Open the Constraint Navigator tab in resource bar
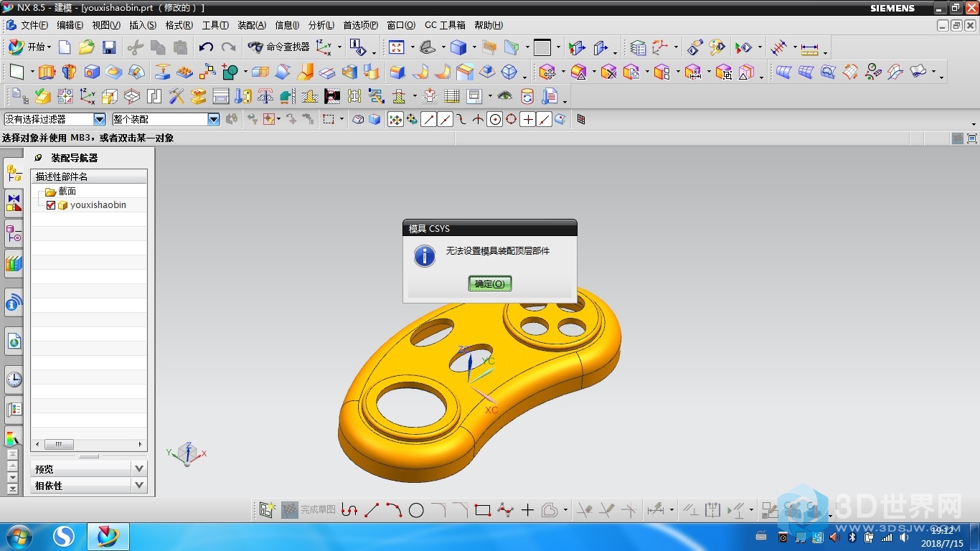 pyautogui.click(x=14, y=203)
